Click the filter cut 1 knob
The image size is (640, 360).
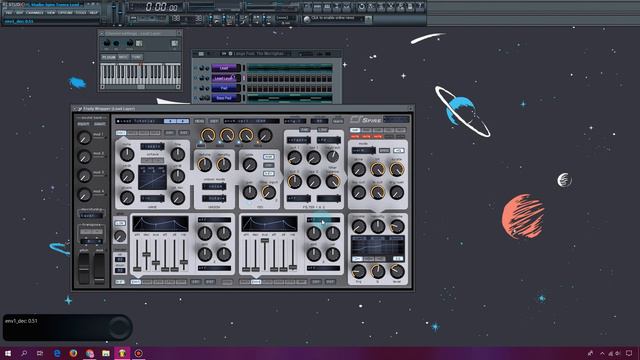(294, 158)
